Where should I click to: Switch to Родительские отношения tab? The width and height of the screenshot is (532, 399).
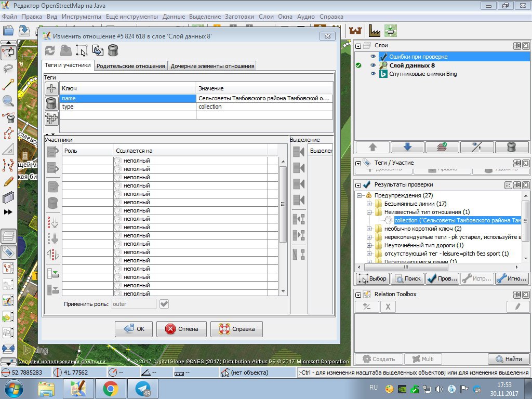pos(130,66)
